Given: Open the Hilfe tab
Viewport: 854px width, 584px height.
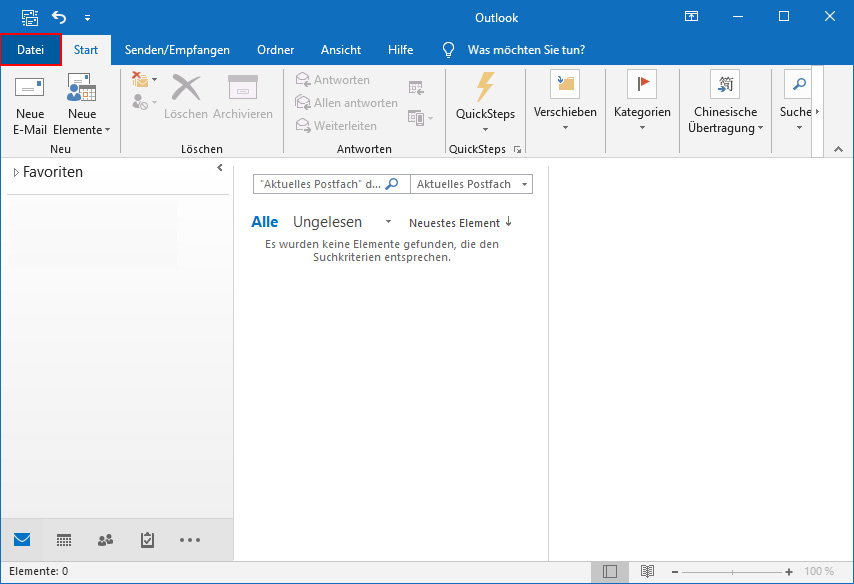Looking at the screenshot, I should click(x=400, y=50).
